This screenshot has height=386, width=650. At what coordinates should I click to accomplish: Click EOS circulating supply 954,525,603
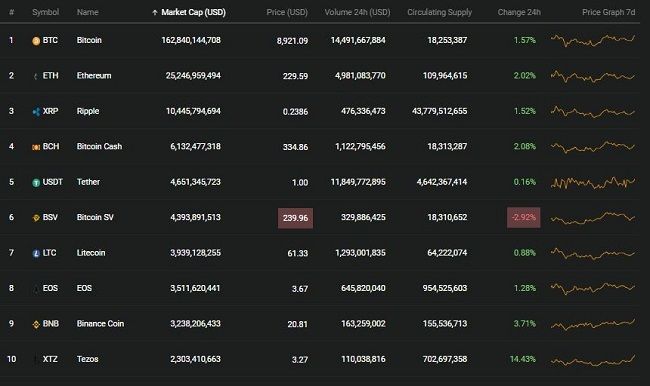coord(445,288)
